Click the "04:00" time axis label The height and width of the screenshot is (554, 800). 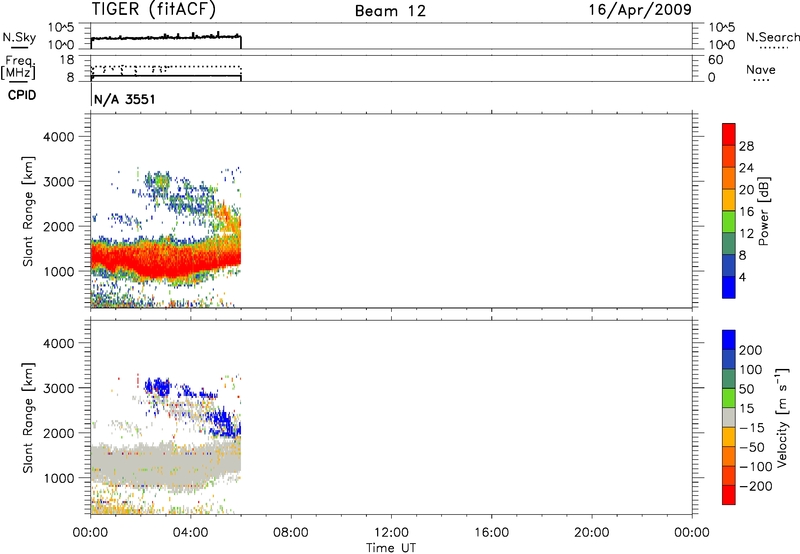click(x=190, y=533)
